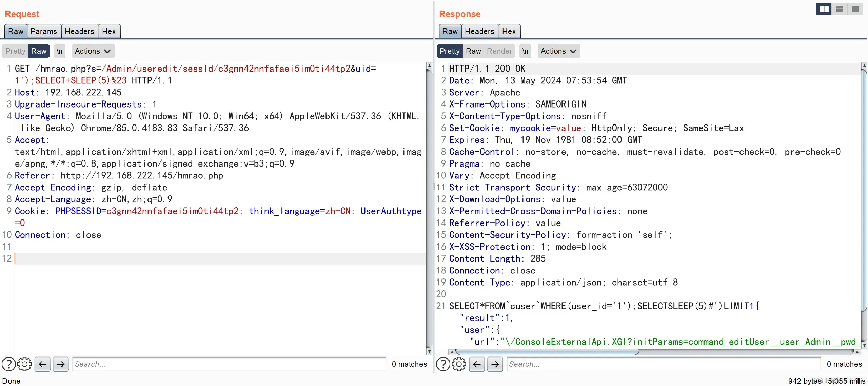Open the Request Params tab
The width and height of the screenshot is (868, 386).
point(44,31)
